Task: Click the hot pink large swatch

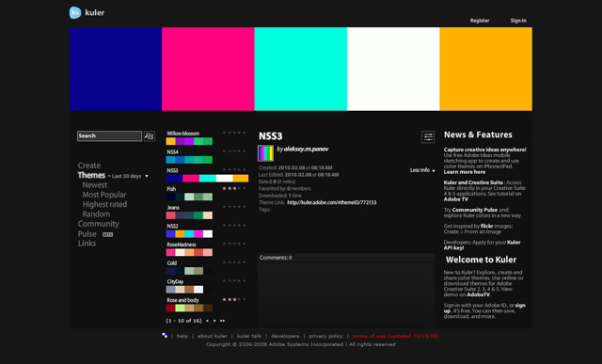Action: pyautogui.click(x=208, y=69)
